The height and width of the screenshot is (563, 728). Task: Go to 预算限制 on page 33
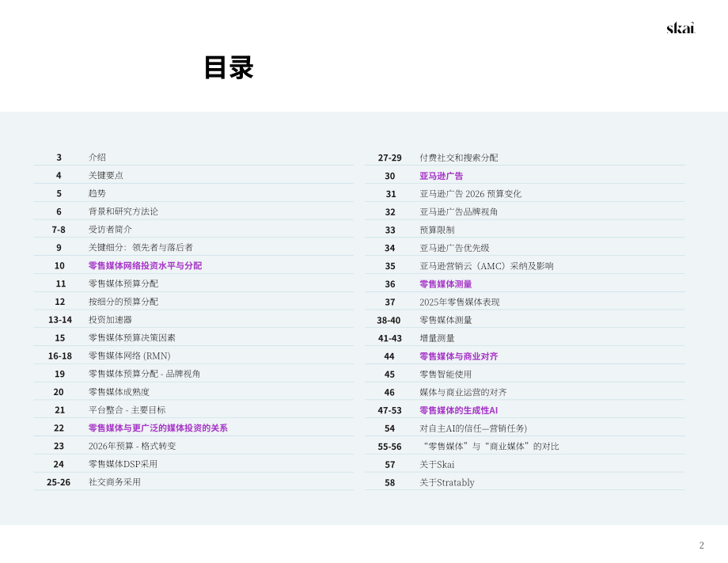437,230
